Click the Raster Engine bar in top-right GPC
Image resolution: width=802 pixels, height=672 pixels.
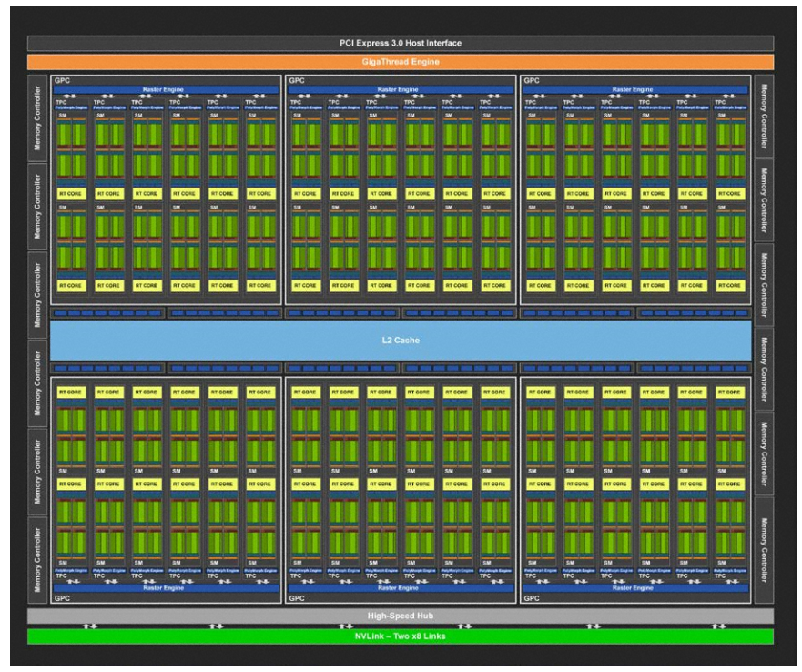[635, 89]
